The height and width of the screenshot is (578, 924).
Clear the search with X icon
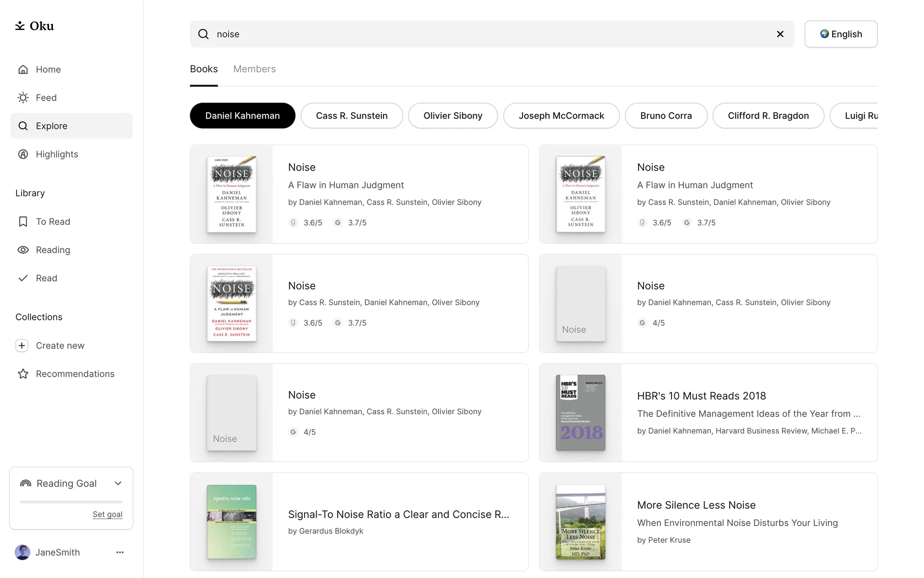(x=780, y=34)
